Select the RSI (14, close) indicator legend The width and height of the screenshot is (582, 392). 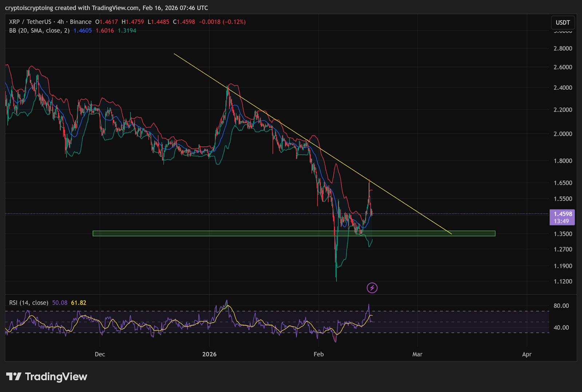point(29,303)
